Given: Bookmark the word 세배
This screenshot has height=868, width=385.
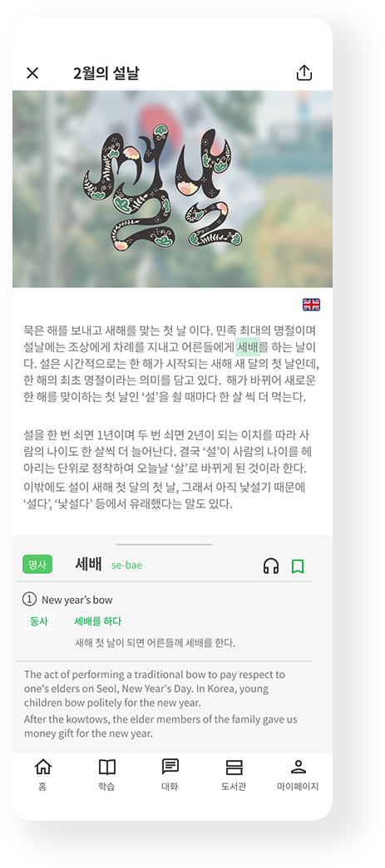Looking at the screenshot, I should click(x=298, y=566).
